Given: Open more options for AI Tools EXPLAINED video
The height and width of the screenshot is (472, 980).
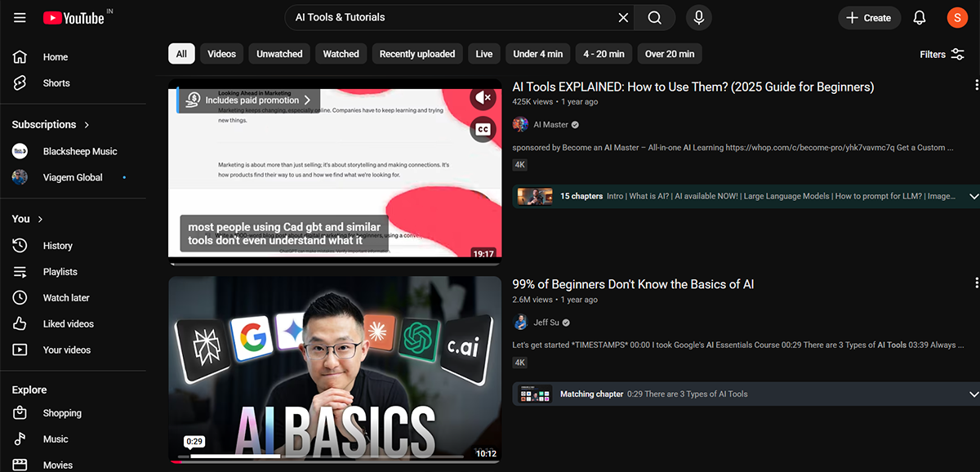Looking at the screenshot, I should (x=976, y=86).
